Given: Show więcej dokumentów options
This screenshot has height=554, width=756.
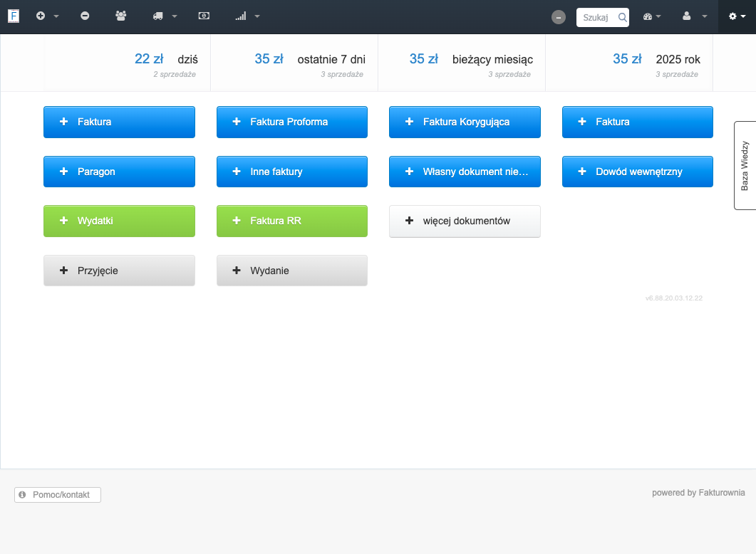Looking at the screenshot, I should pos(465,221).
